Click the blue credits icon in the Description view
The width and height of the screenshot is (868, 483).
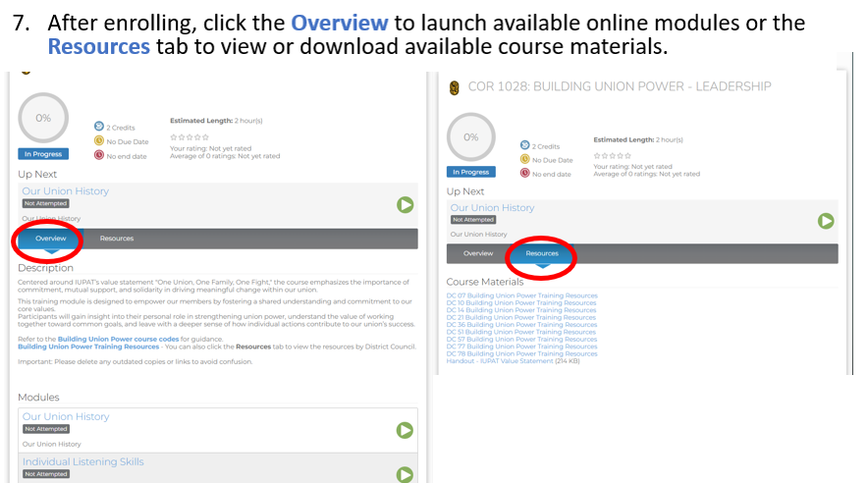pyautogui.click(x=99, y=126)
